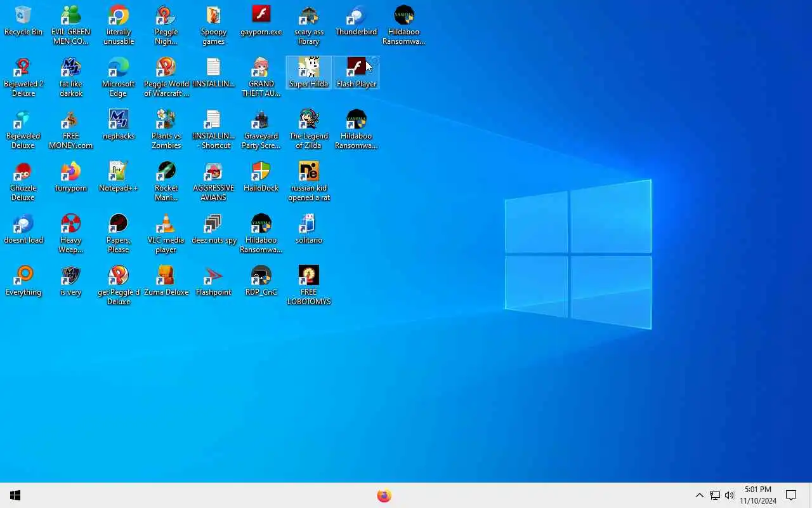Select the EVIL GREEN MEN CO... shortcut
This screenshot has height=508, width=812.
[71, 25]
